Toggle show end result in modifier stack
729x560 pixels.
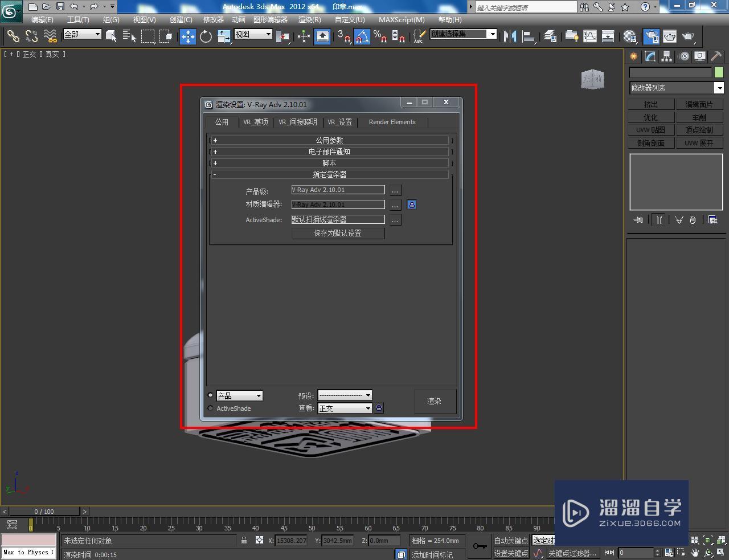coord(658,220)
